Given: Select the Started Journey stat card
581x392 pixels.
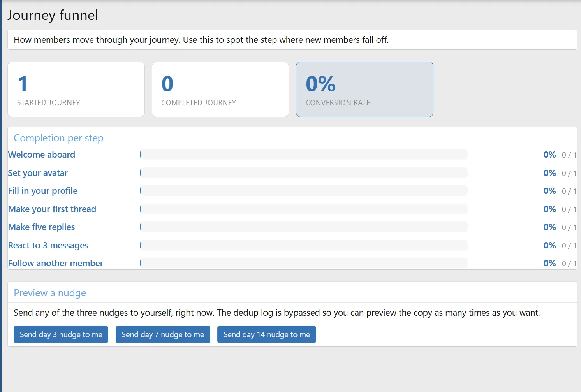Looking at the screenshot, I should pos(76,89).
